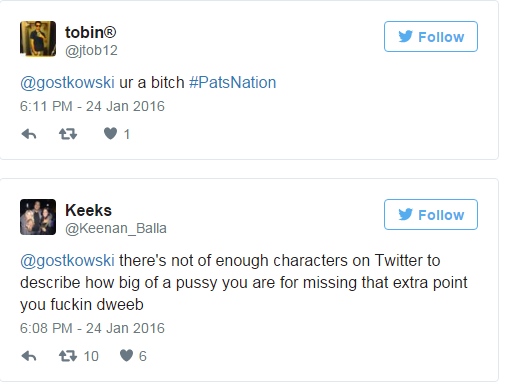Open the Keeks display name
Screen dimensions: 507x388
(x=88, y=211)
